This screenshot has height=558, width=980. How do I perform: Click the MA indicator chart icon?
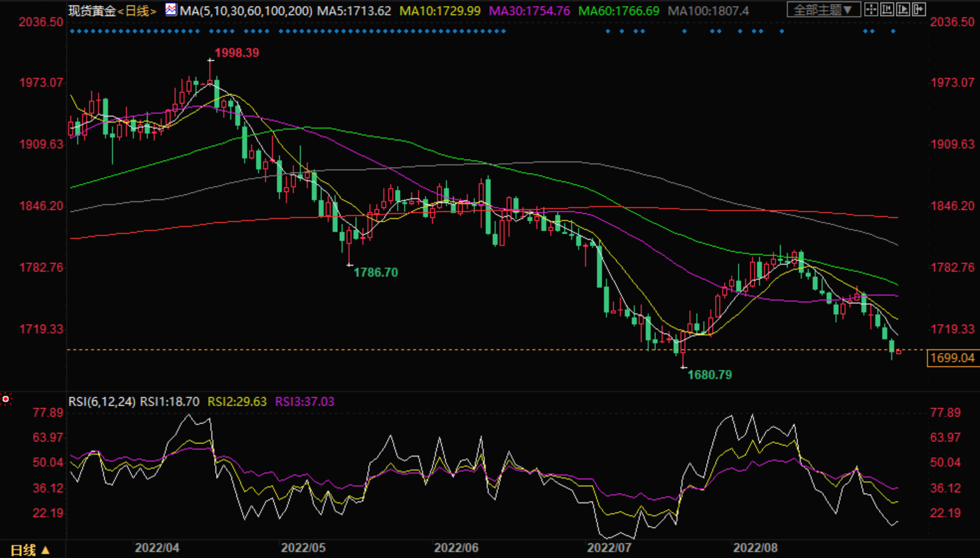coord(171,10)
